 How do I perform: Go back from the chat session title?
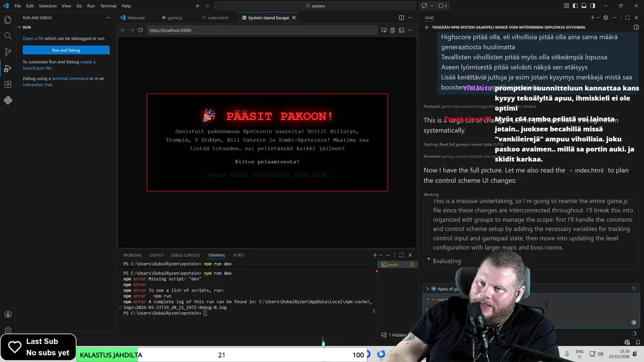427,27
